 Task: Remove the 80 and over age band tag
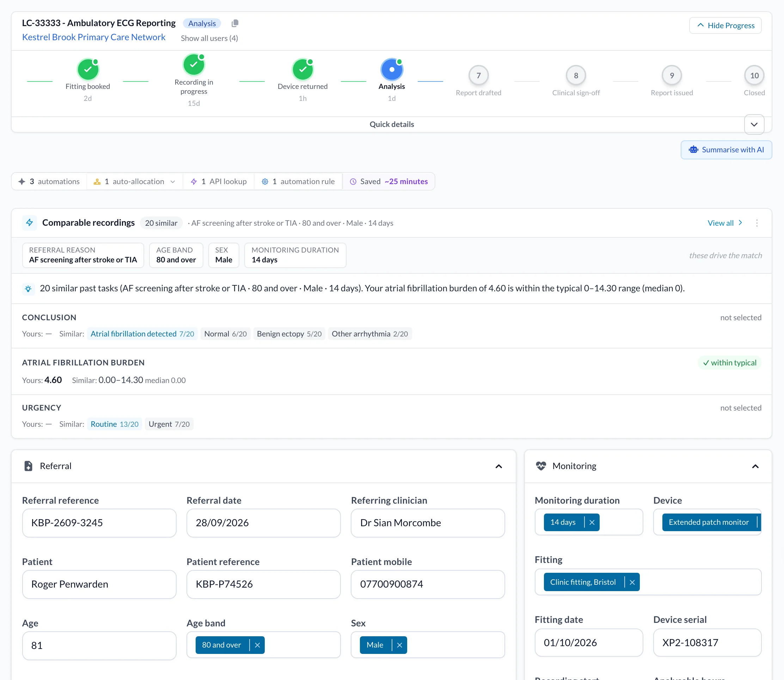[257, 645]
